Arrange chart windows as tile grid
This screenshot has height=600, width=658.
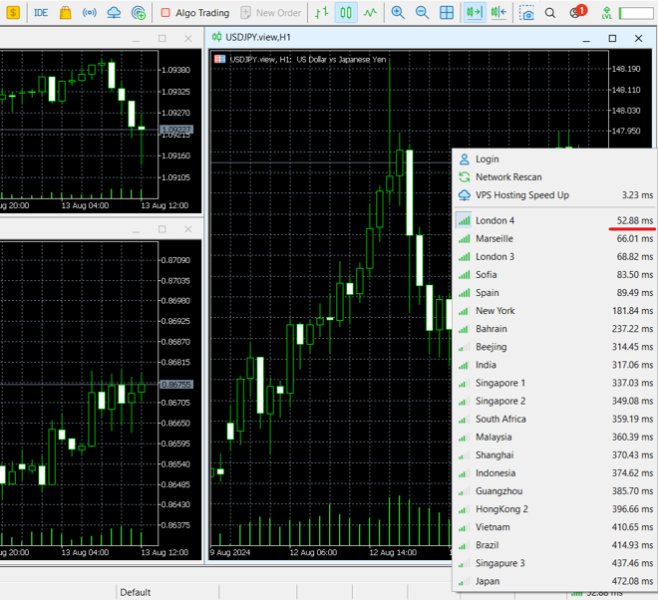point(447,13)
